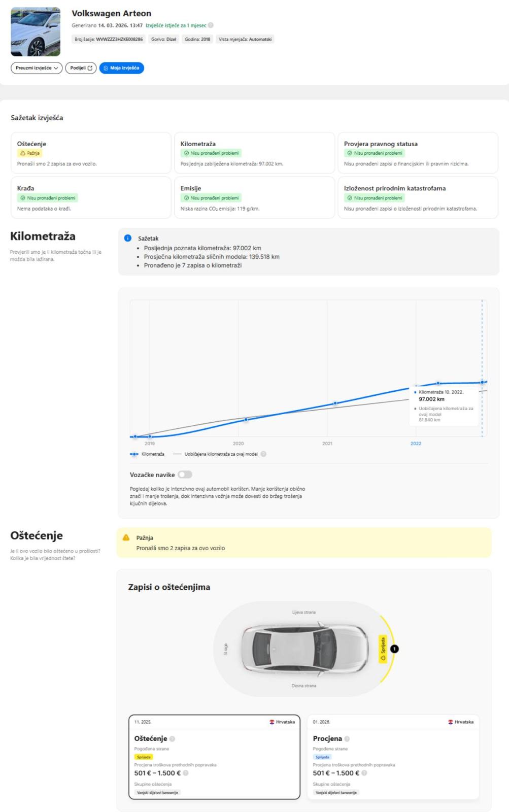Image resolution: width=509 pixels, height=812 pixels.
Task: Click info icon beside usual mileage legend
Action: (x=263, y=454)
